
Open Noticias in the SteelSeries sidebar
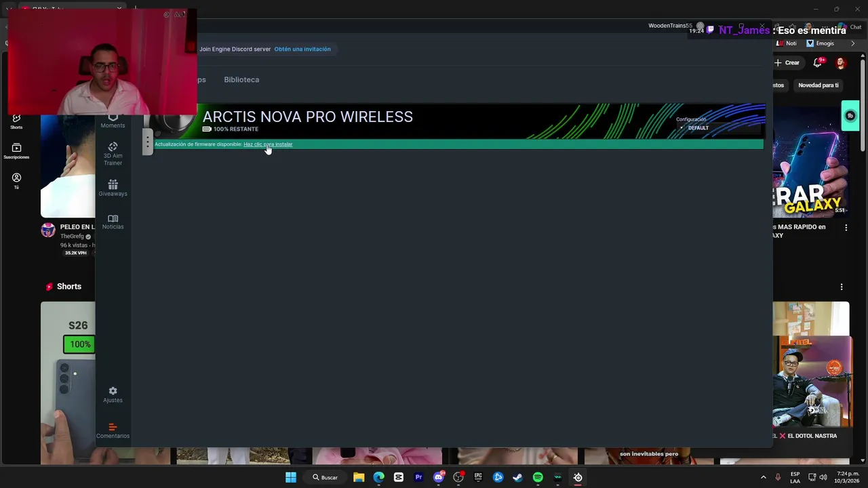(113, 222)
